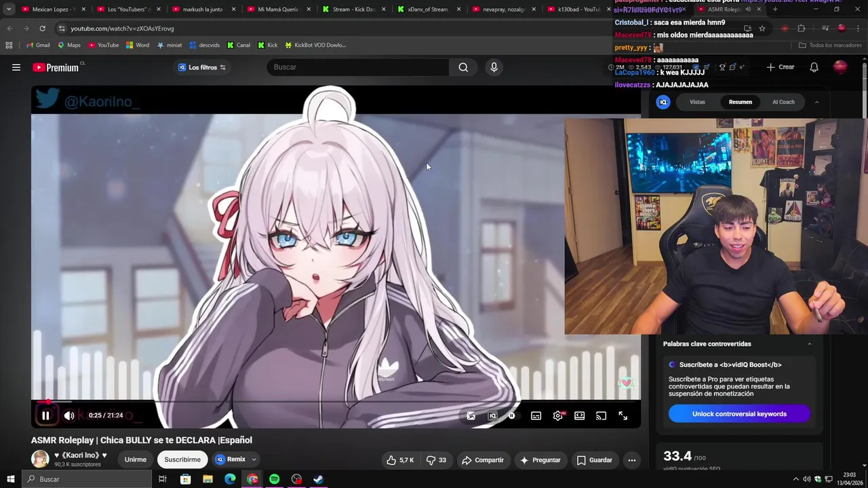The image size is (868, 488).
Task: Subscribe with Suscribirme button
Action: (x=182, y=460)
